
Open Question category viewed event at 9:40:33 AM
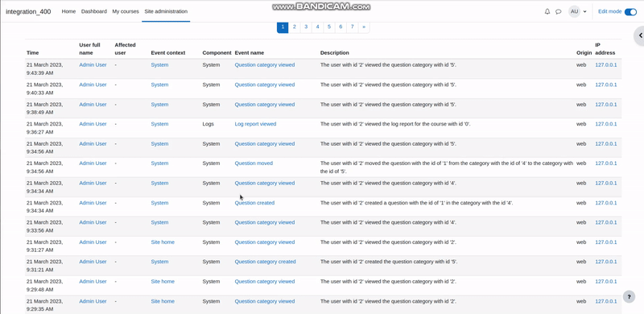pyautogui.click(x=265, y=85)
